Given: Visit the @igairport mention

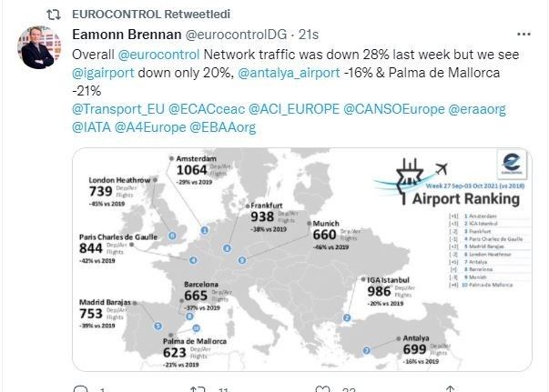Looking at the screenshot, I should [x=107, y=72].
